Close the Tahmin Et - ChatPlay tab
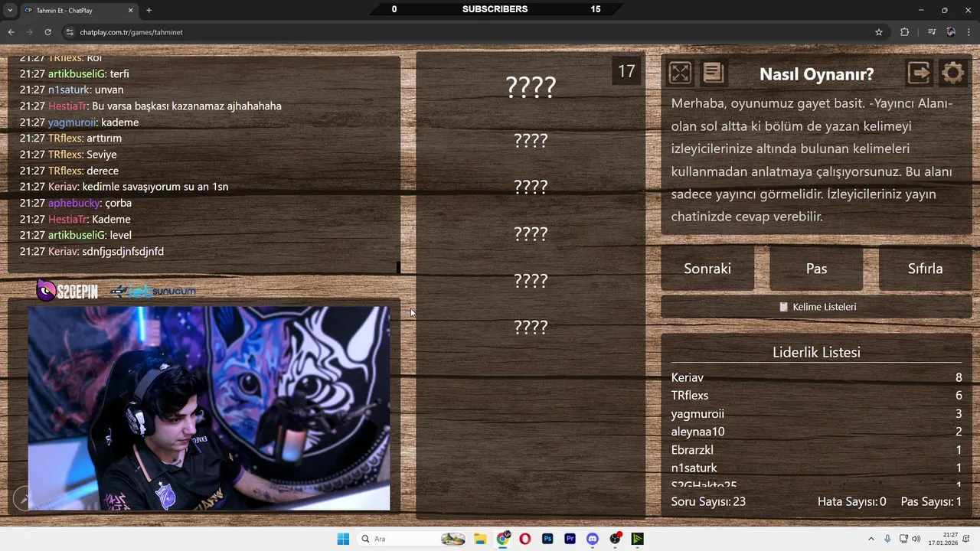Screen dimensions: 980x551 (130, 10)
